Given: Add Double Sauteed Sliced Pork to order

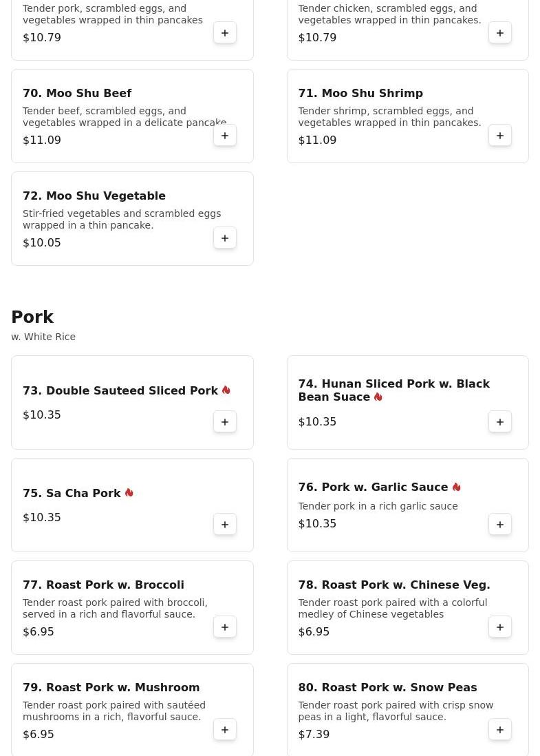Looking at the screenshot, I should pyautogui.click(x=225, y=422).
